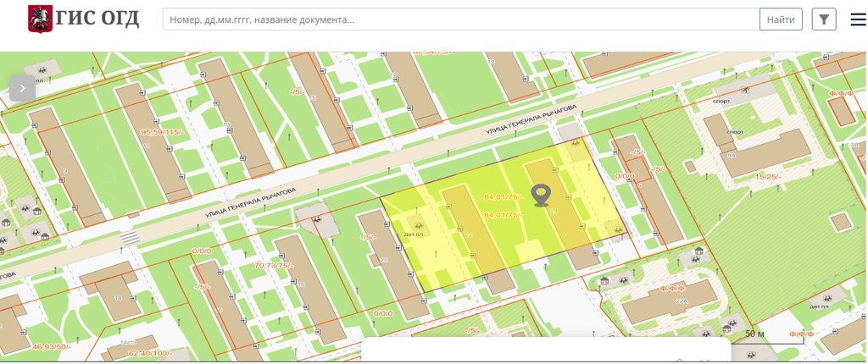Select playground icon inside the yellow parcel
Image resolution: width=868 pixels, height=364 pixels.
(x=416, y=224)
